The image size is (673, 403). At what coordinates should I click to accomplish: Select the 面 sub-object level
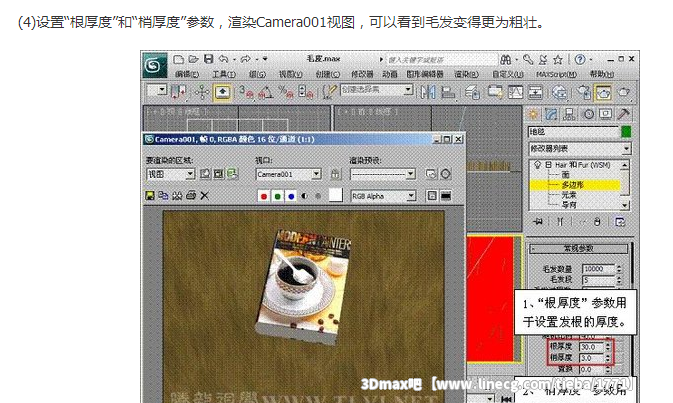click(x=566, y=175)
